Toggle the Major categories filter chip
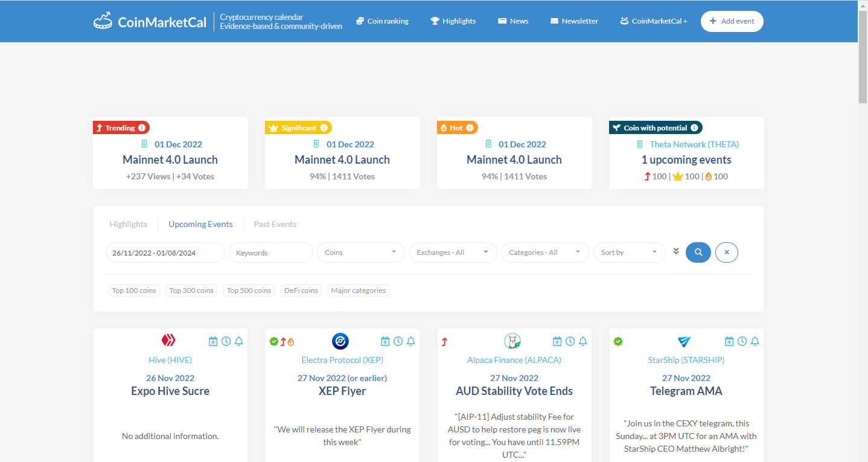The height and width of the screenshot is (462, 868). 359,290
